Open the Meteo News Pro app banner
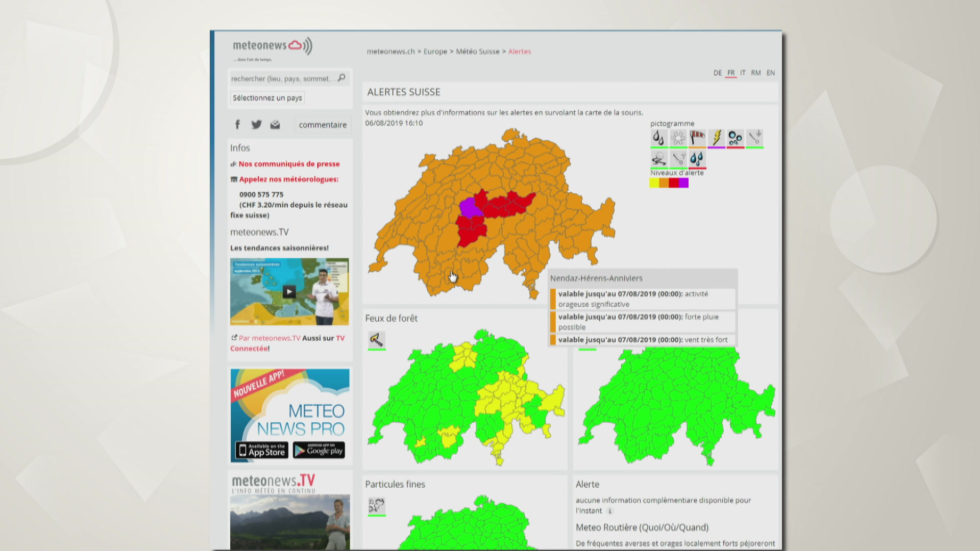Screen dimensions: 980x551 coord(290,416)
